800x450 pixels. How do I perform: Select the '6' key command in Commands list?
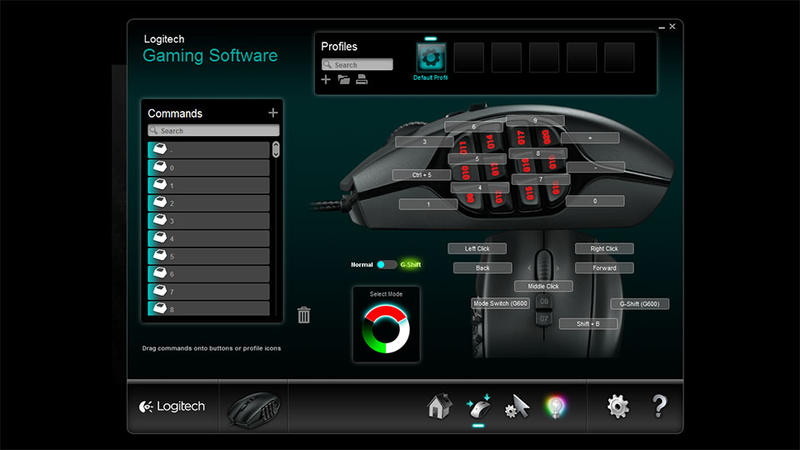tap(209, 273)
